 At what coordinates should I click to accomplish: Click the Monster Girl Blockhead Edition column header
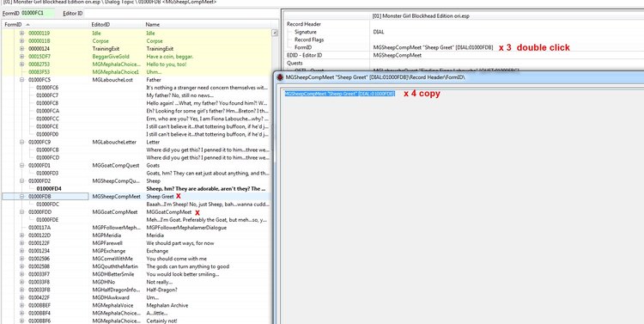(507, 16)
